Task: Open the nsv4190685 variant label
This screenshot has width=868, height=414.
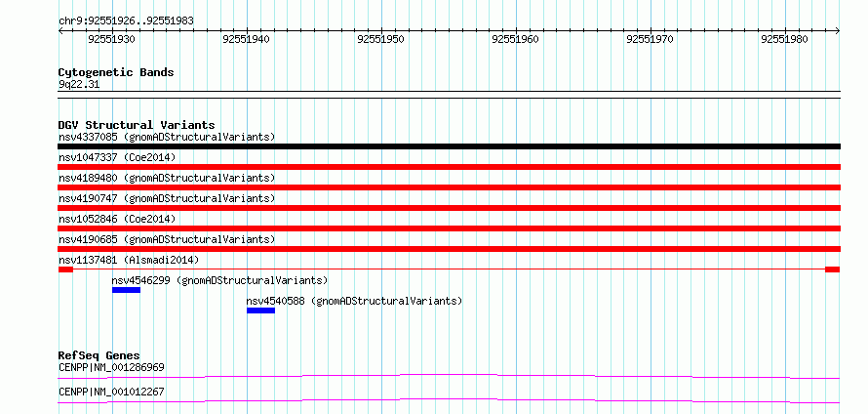Action: pos(167,239)
